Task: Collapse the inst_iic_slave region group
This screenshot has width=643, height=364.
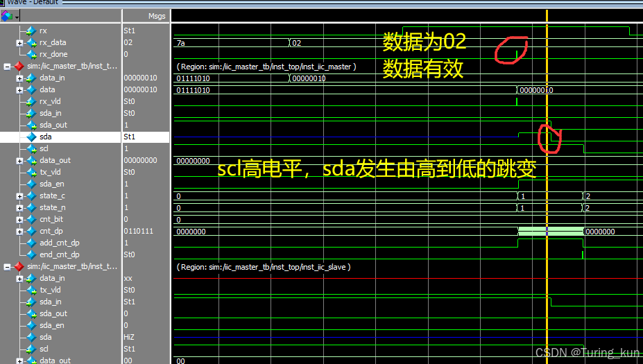Action: (x=7, y=267)
